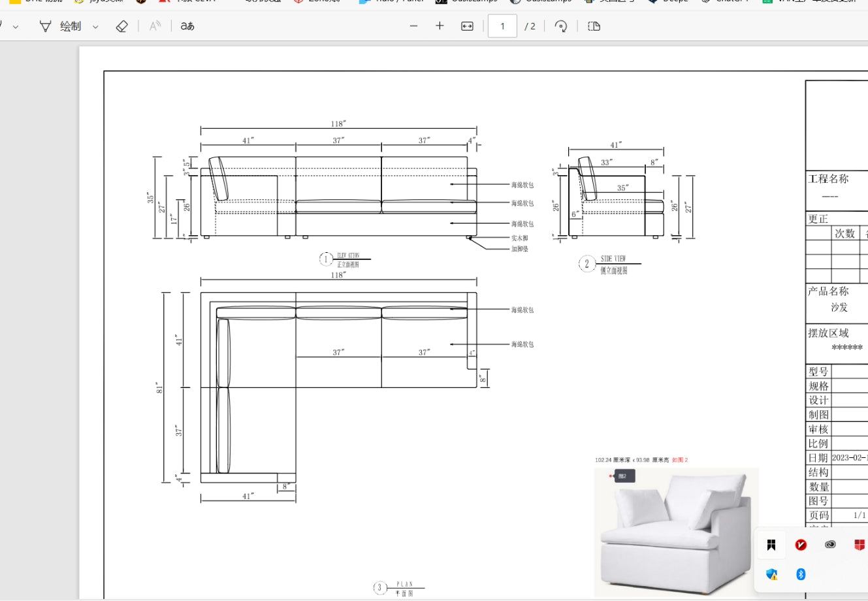The height and width of the screenshot is (601, 868).
Task: Click the black link icon in the tray popup
Action: coord(829,544)
